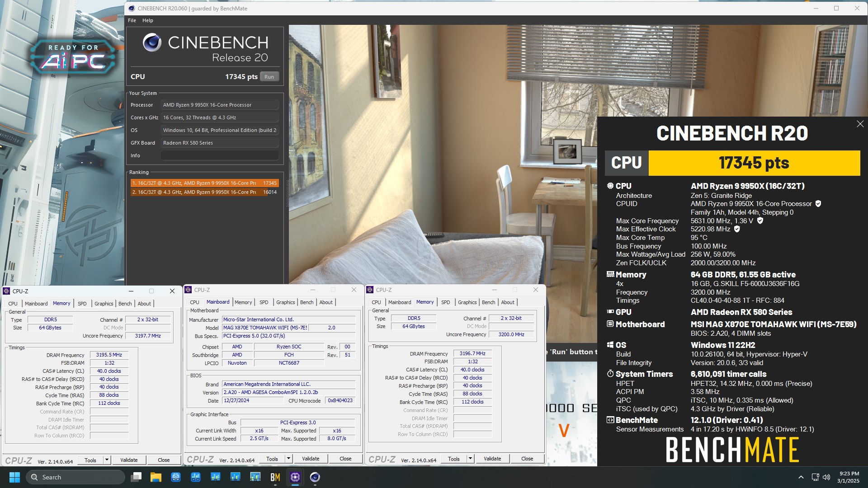Click the Cinebench title bar app icon
Image resolution: width=868 pixels, height=488 pixels.
pos(132,8)
